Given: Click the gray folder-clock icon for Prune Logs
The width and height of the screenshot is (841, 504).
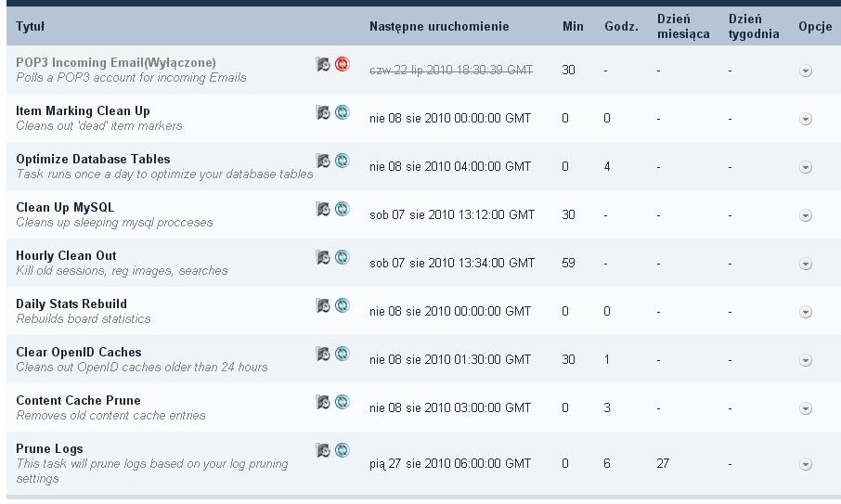Looking at the screenshot, I should [323, 450].
